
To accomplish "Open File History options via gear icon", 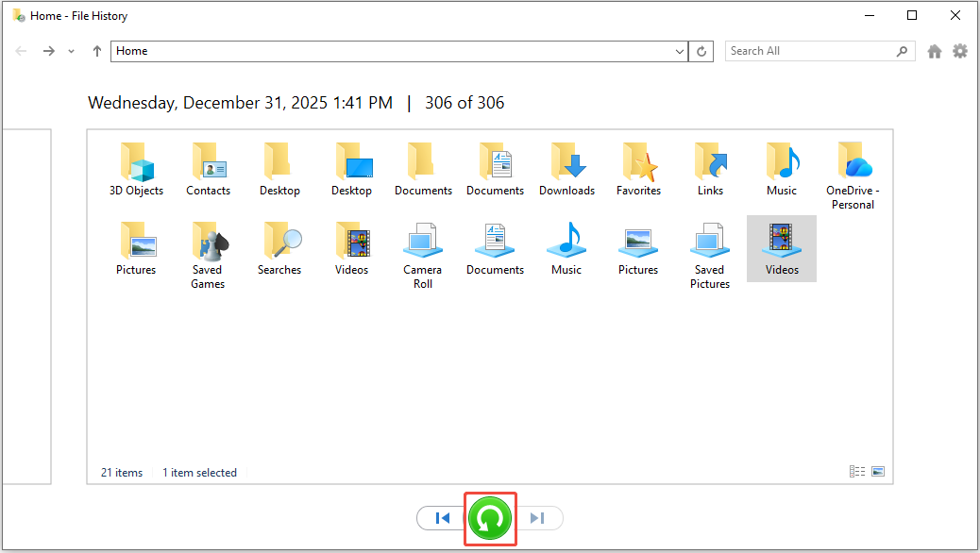I will pyautogui.click(x=960, y=51).
